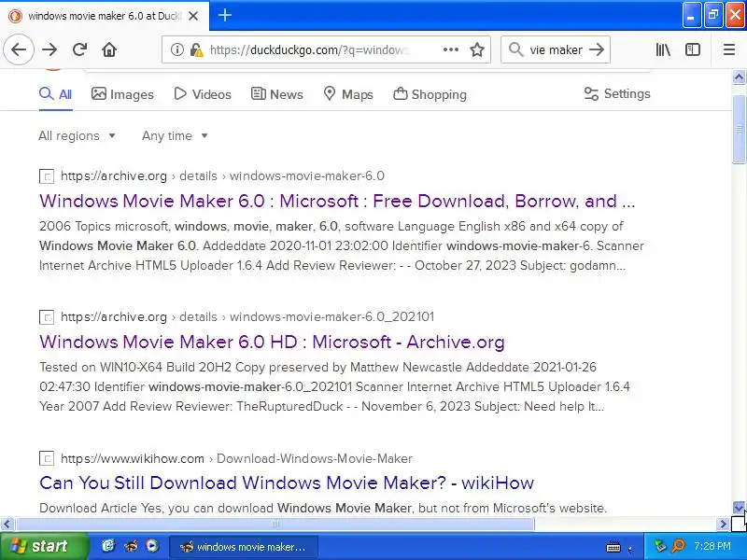Toggle the sidebar view icon
Image resolution: width=747 pixels, height=560 pixels.
coord(692,49)
